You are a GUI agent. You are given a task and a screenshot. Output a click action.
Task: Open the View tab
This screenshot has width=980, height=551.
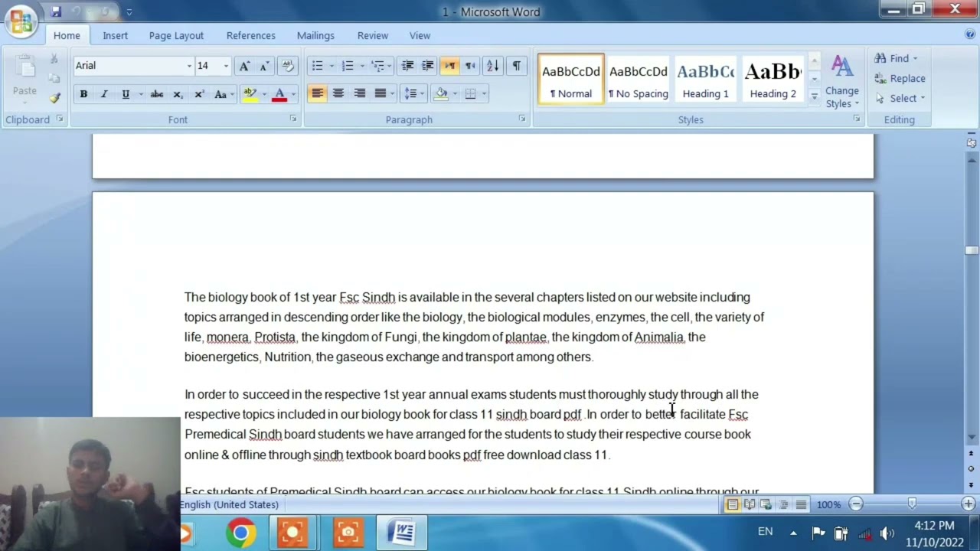click(420, 35)
